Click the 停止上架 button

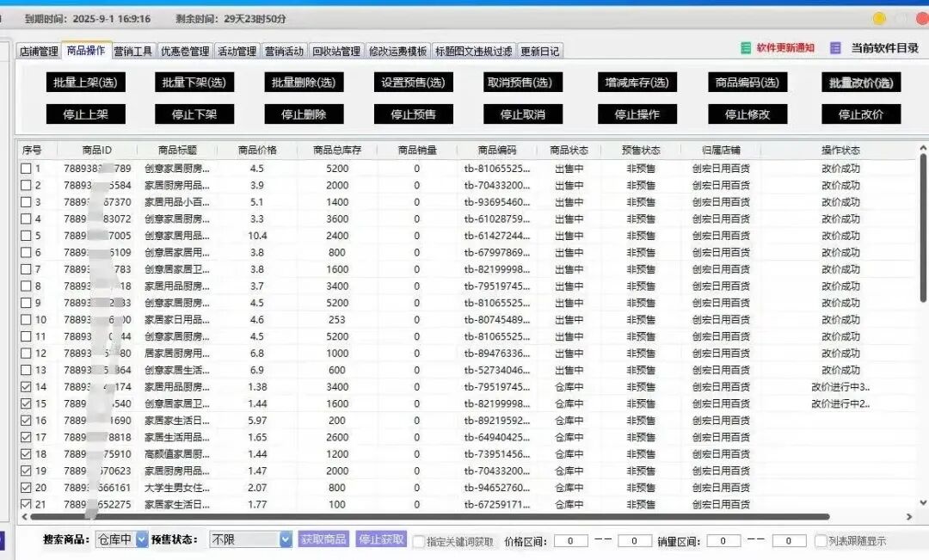click(86, 114)
